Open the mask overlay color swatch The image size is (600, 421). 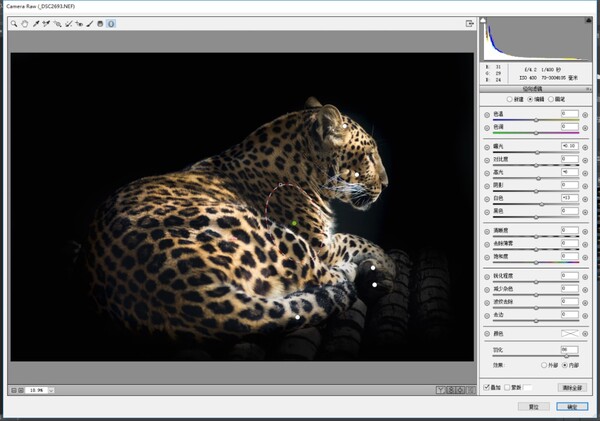coord(528,387)
